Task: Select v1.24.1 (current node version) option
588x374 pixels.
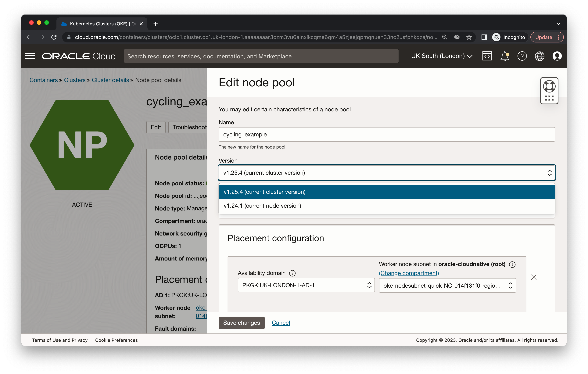Action: tap(262, 206)
